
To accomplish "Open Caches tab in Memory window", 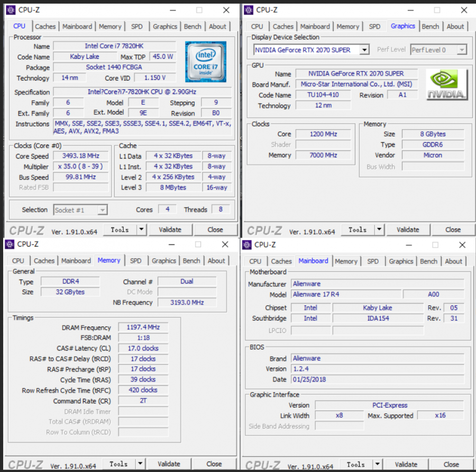I will tap(44, 261).
